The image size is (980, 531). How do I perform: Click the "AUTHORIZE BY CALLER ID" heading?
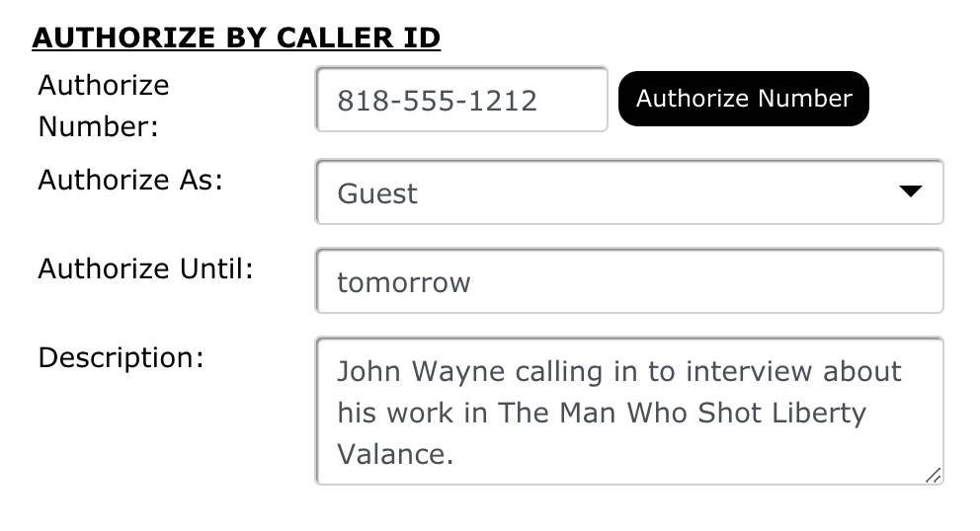click(x=236, y=38)
